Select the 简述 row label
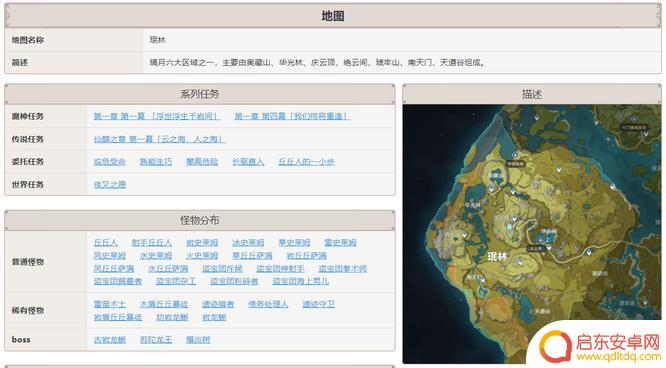 coord(20,62)
